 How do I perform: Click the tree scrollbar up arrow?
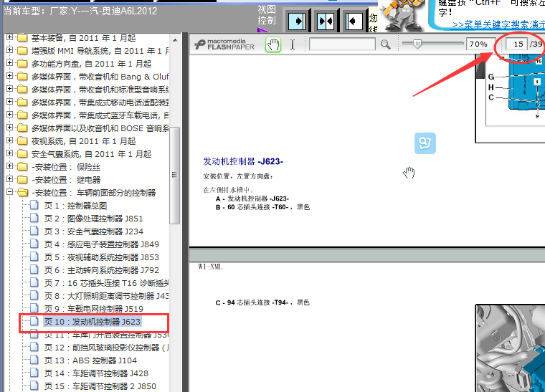coord(175,40)
